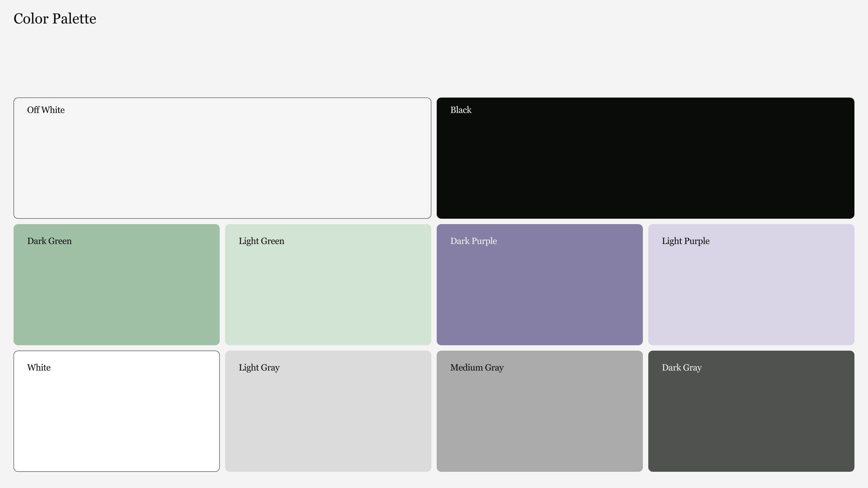868x488 pixels.
Task: Click the Black label text
Action: (461, 110)
